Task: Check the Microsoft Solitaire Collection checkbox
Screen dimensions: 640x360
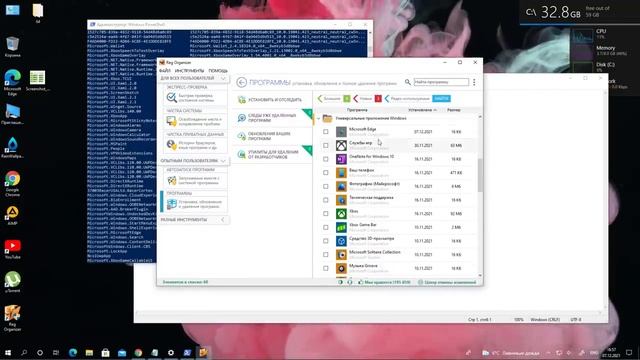Action: (x=325, y=255)
